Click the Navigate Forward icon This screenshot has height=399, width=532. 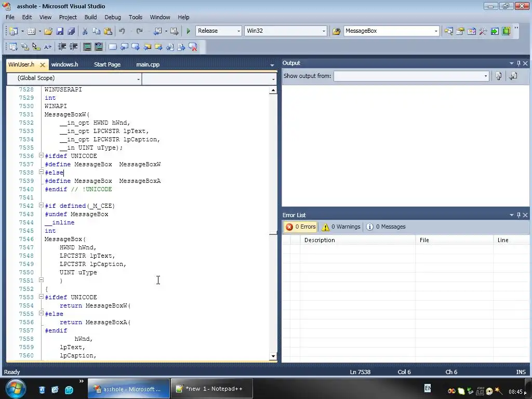pyautogui.click(x=175, y=31)
